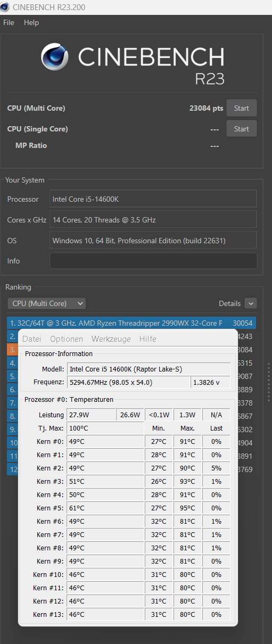Viewport: 272px width, 644px height.
Task: Open the File menu
Action: click(x=9, y=23)
